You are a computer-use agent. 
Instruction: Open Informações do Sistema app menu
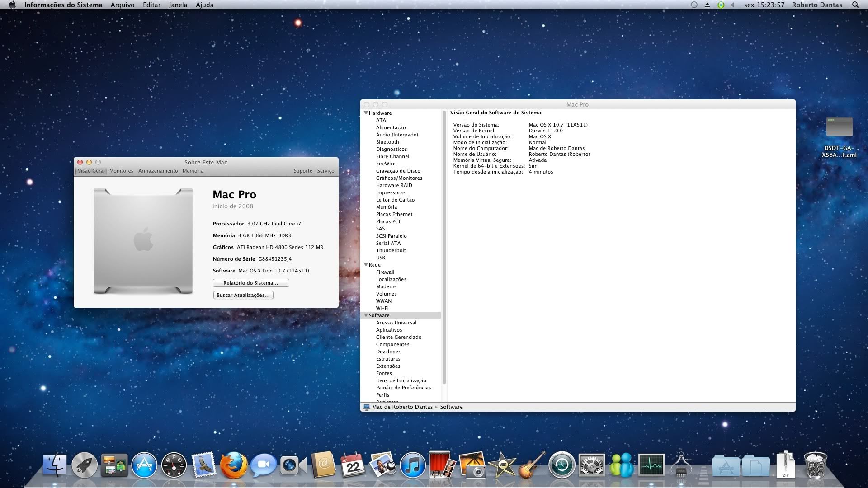[x=63, y=5]
